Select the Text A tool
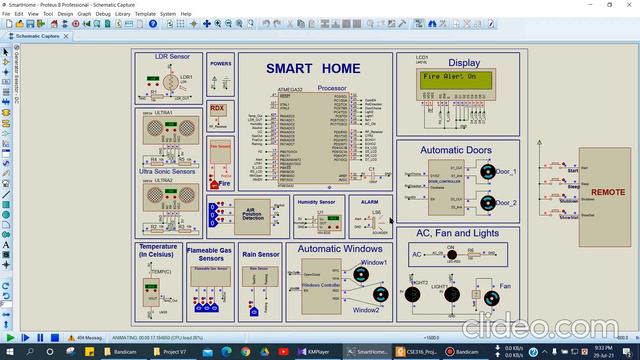This screenshot has height=360, width=640. pyautogui.click(x=6, y=245)
